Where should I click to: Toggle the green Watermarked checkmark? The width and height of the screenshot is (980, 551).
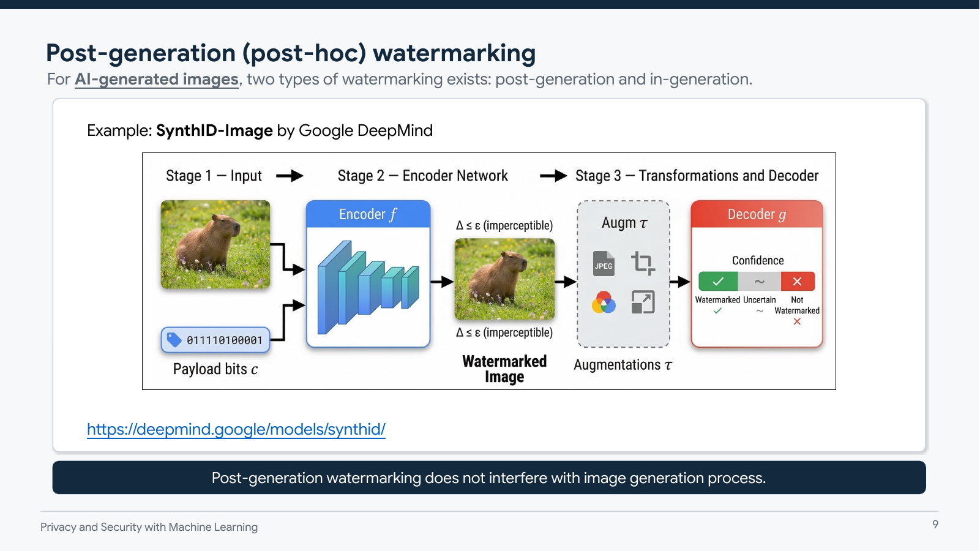(x=717, y=282)
